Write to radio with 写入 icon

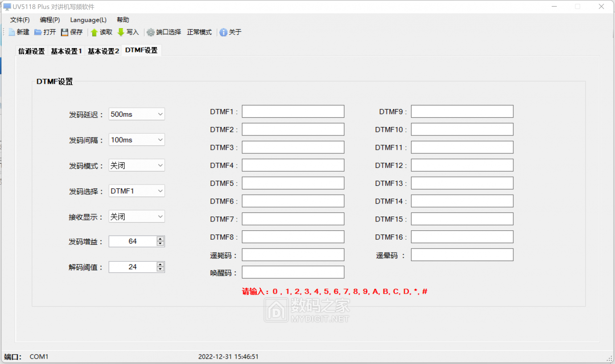tap(121, 32)
